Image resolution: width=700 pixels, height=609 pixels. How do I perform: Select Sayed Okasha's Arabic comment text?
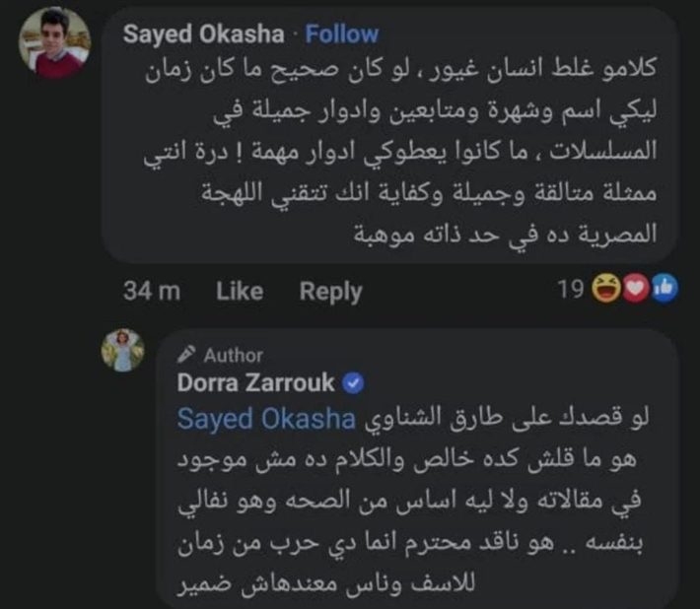pyautogui.click(x=400, y=151)
